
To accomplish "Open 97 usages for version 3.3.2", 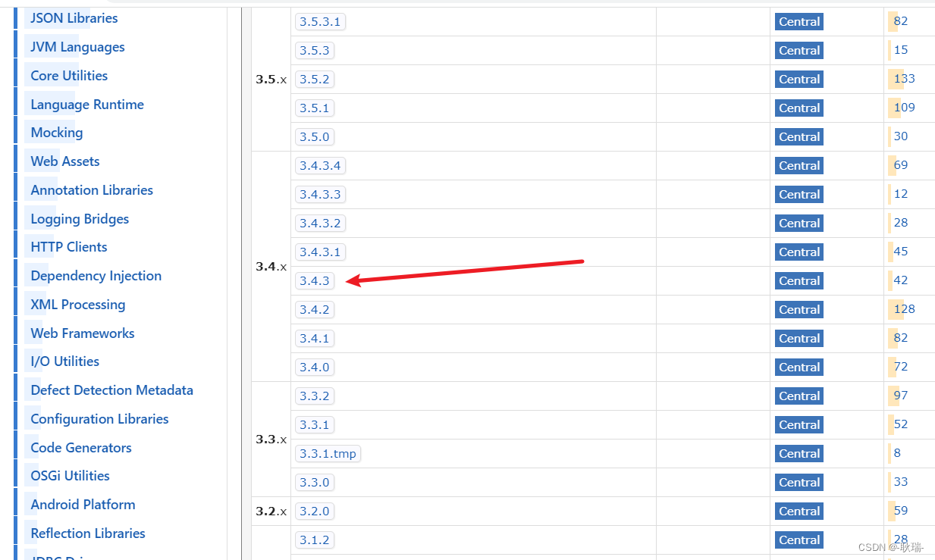I will (x=901, y=396).
